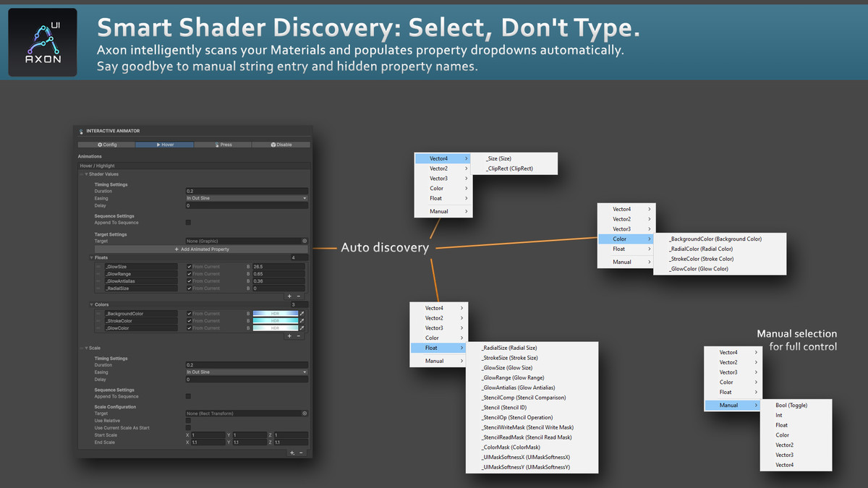Grab the _GlowAntialias row drag handle
This screenshot has width=868, height=488.
coord(99,281)
